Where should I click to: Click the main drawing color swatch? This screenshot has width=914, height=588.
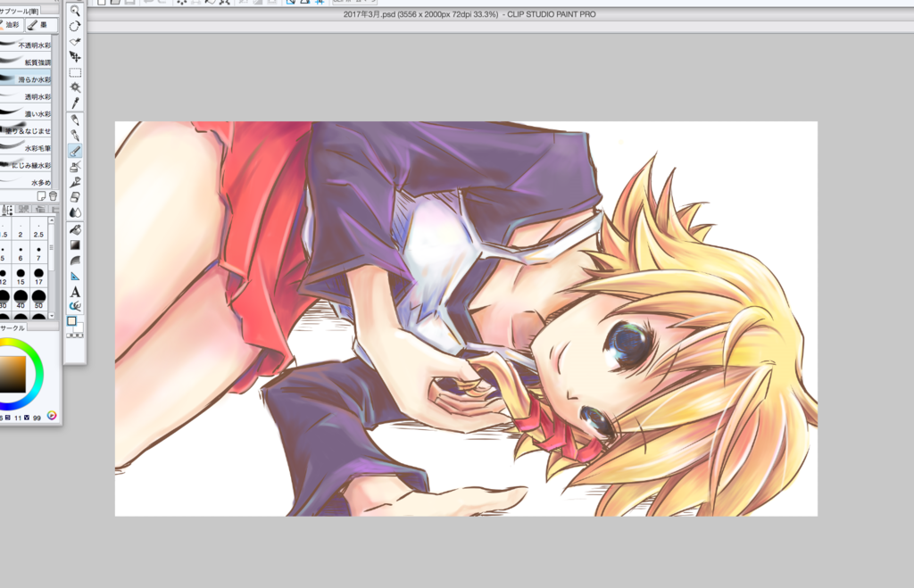71,321
